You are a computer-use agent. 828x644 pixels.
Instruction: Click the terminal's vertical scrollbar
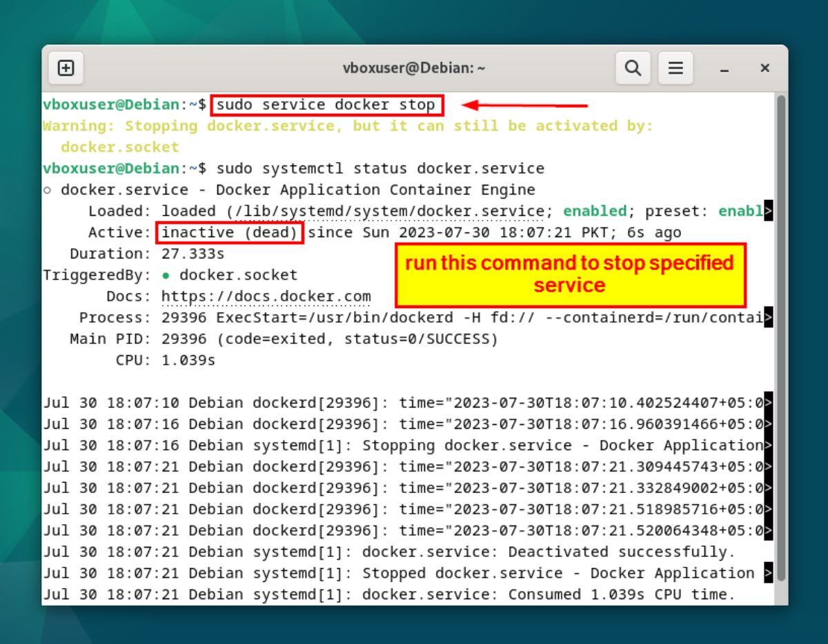780,338
